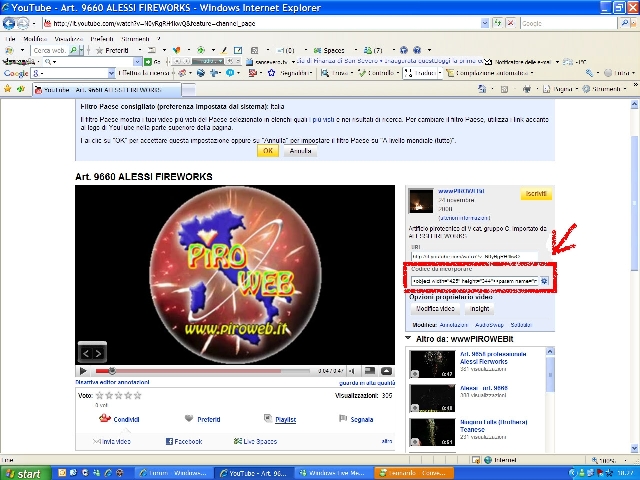This screenshot has width=640, height=480.
Task: Click the yellow OK button
Action: tap(268, 151)
